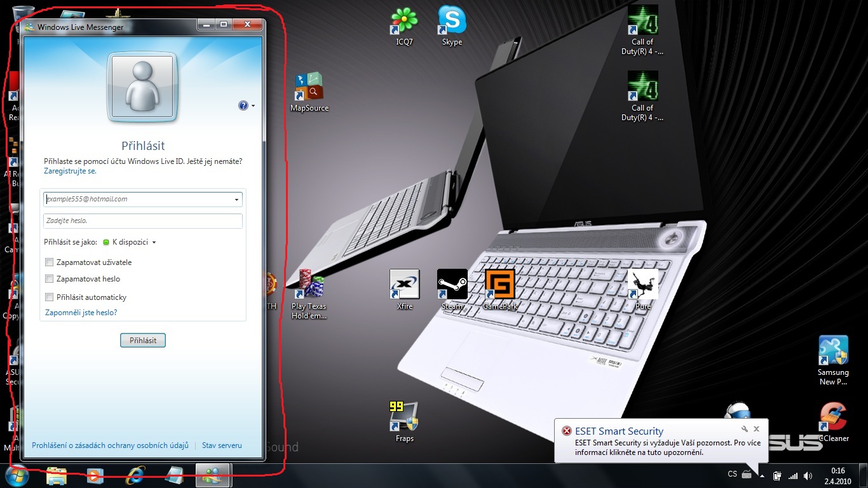Click the Zadejte heslo password field
Image resolution: width=868 pixels, height=488 pixels.
pos(143,220)
